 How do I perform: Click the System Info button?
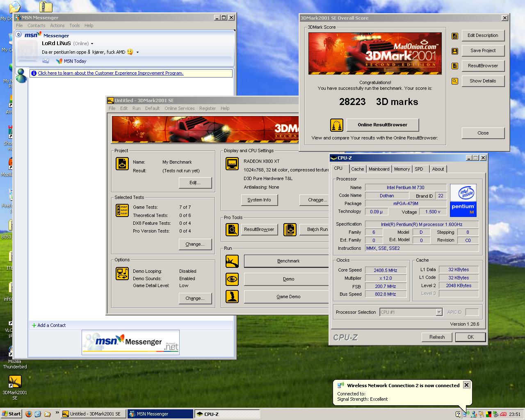click(x=259, y=200)
